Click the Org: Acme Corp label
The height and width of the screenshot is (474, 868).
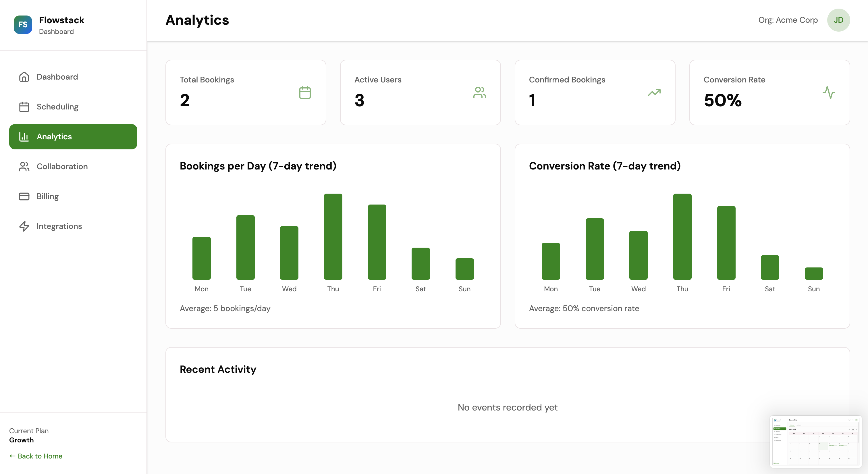[x=788, y=20]
